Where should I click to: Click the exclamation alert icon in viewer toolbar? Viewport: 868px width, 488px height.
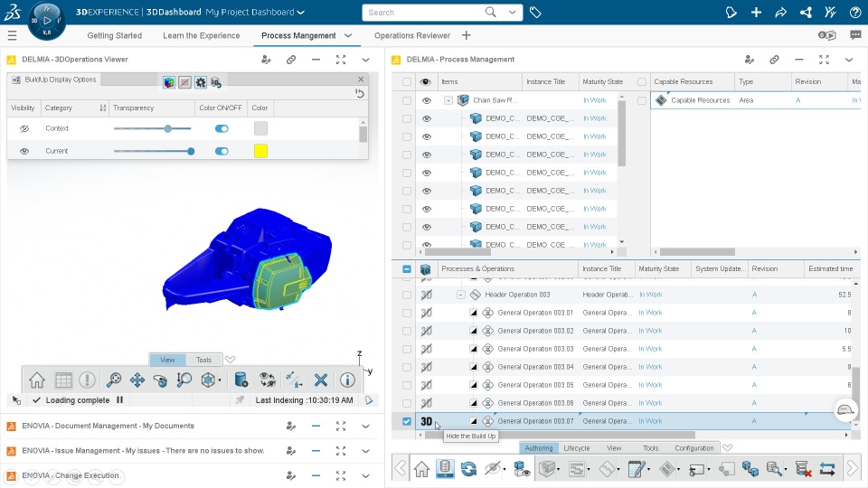[x=87, y=380]
